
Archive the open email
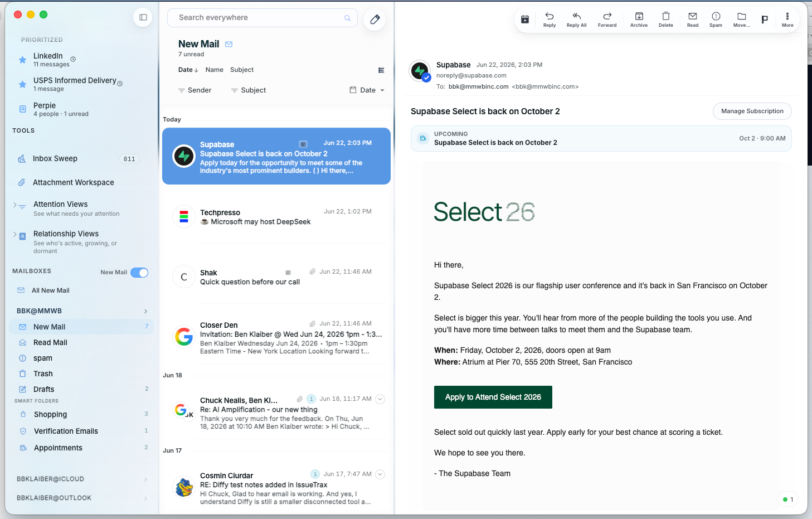[639, 20]
